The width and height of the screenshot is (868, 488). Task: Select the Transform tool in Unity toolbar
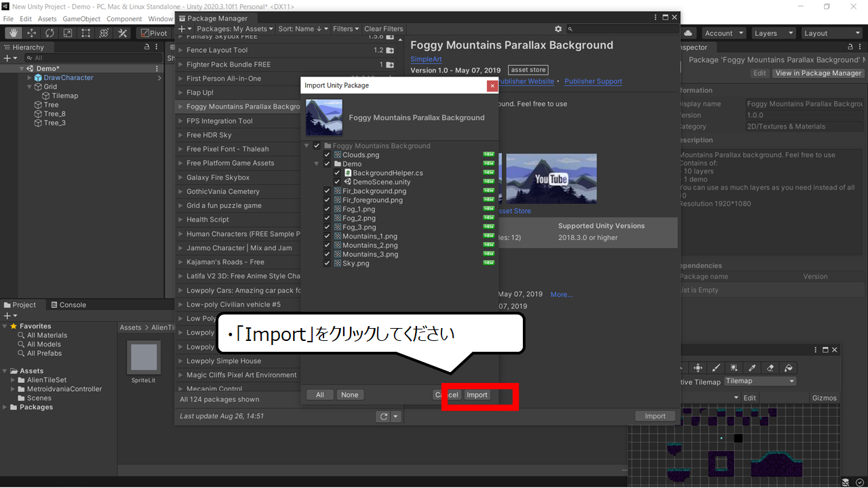pos(104,33)
